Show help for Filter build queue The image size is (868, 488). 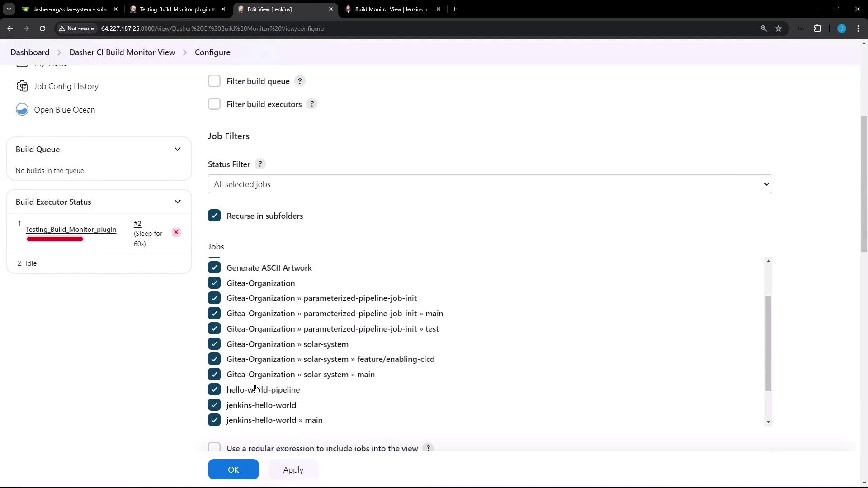300,81
